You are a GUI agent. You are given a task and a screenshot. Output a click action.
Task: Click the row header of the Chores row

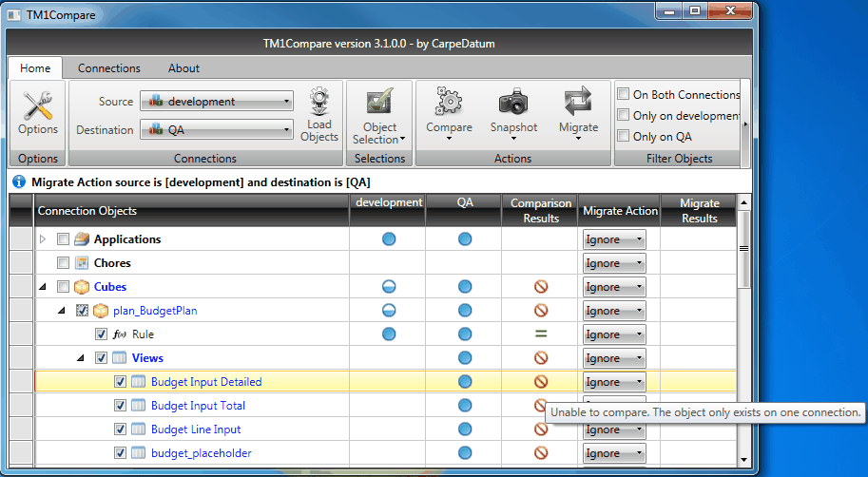click(22, 263)
